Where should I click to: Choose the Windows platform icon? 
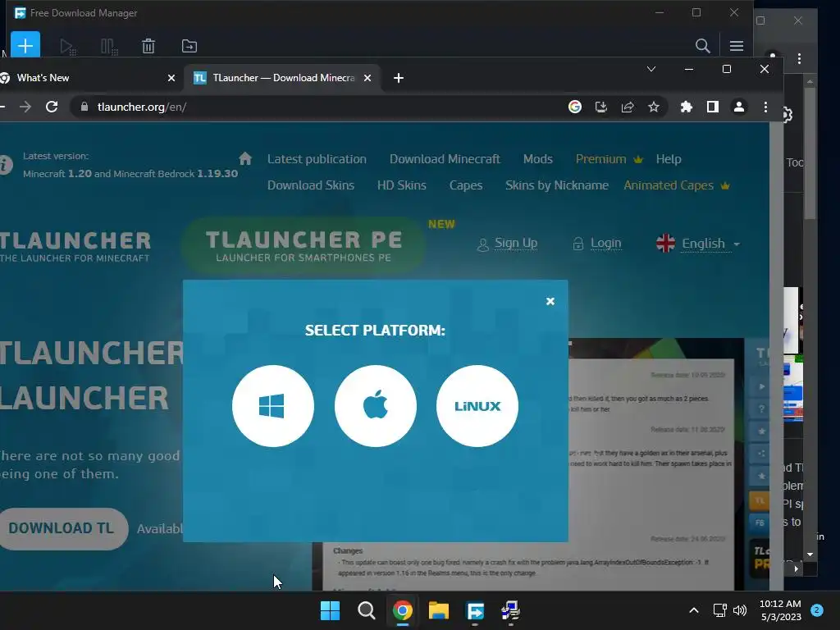pos(272,406)
